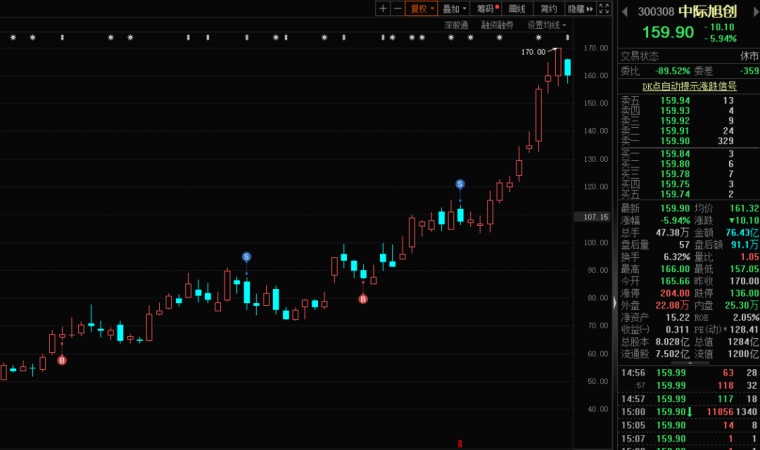This screenshot has width=760, height=450.
Task: Click the blue S sell marker near 120
Action: pos(460,184)
